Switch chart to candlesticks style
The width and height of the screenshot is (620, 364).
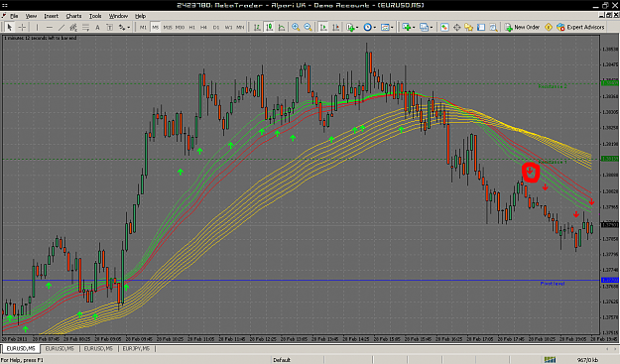269,27
